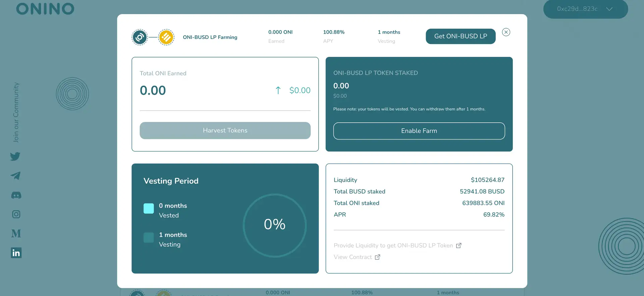Image resolution: width=644 pixels, height=296 pixels.
Task: Click the dark teal Vesting color swatch
Action: 149,238
